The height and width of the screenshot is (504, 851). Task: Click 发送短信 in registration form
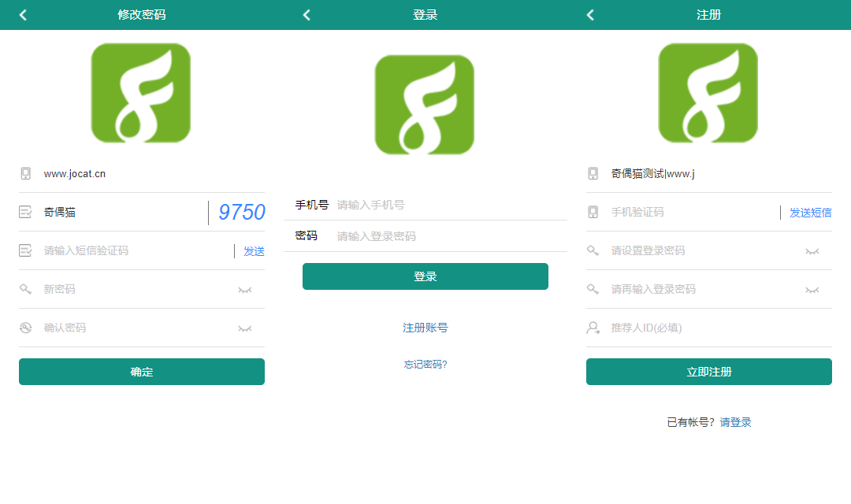[x=810, y=213]
